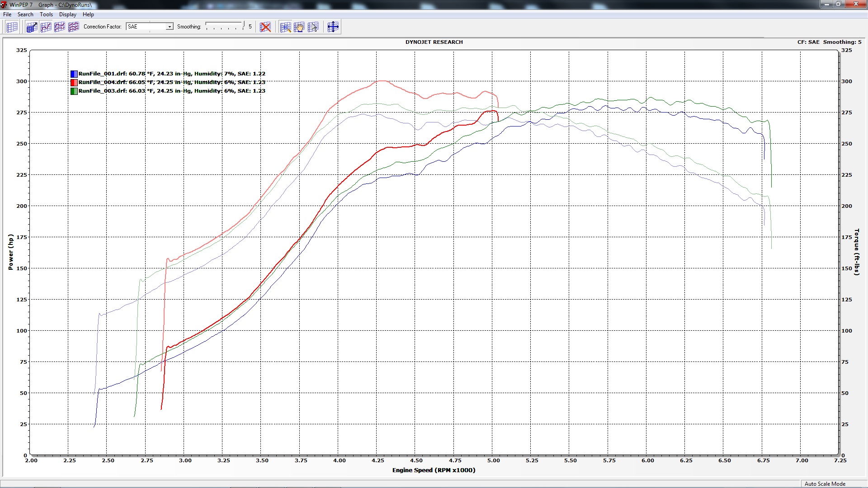Screen dimensions: 868x488
Task: Click the Engine Speed (RPM x1000) axis label
Action: click(434, 470)
